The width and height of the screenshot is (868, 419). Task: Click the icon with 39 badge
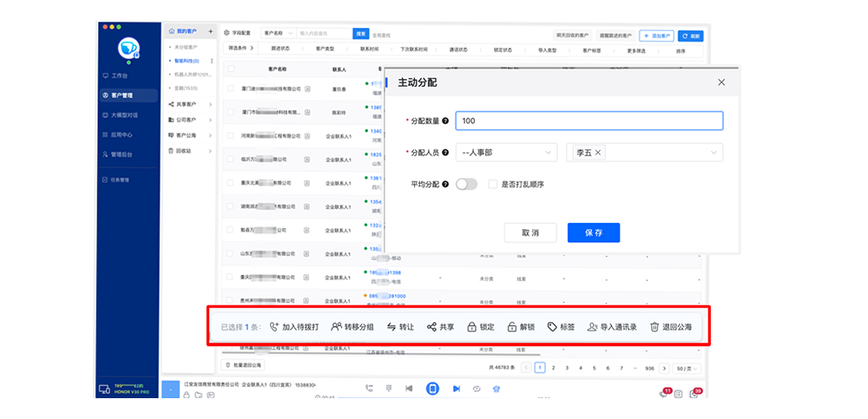(694, 394)
